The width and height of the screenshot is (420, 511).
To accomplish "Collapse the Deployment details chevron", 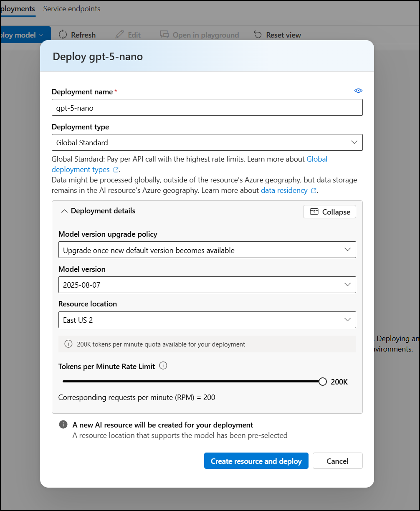I will [x=64, y=211].
